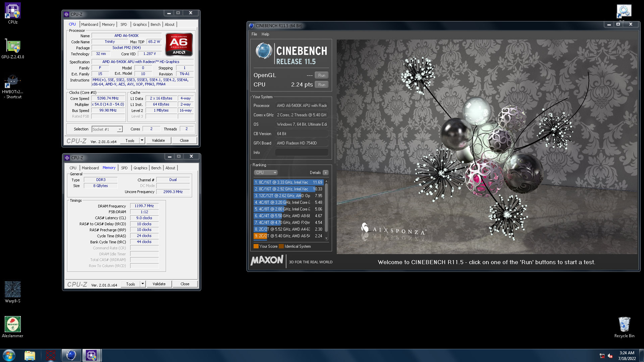Click the Info input field in Cinebench

point(302,153)
